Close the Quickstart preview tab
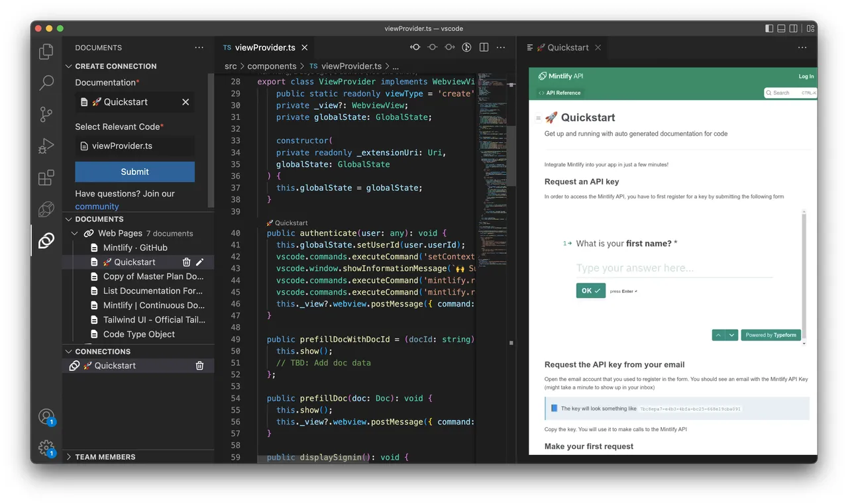Screen dimensions: 848x504 598,48
